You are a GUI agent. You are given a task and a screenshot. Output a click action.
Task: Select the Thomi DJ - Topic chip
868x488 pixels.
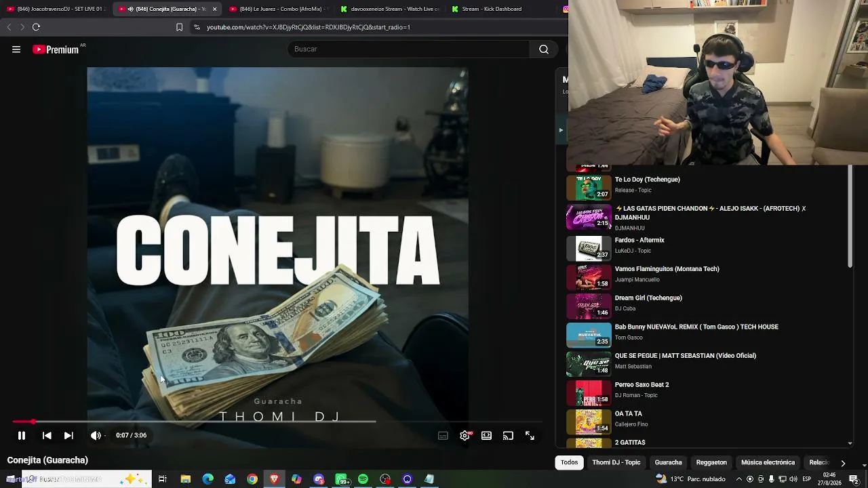tap(616, 463)
